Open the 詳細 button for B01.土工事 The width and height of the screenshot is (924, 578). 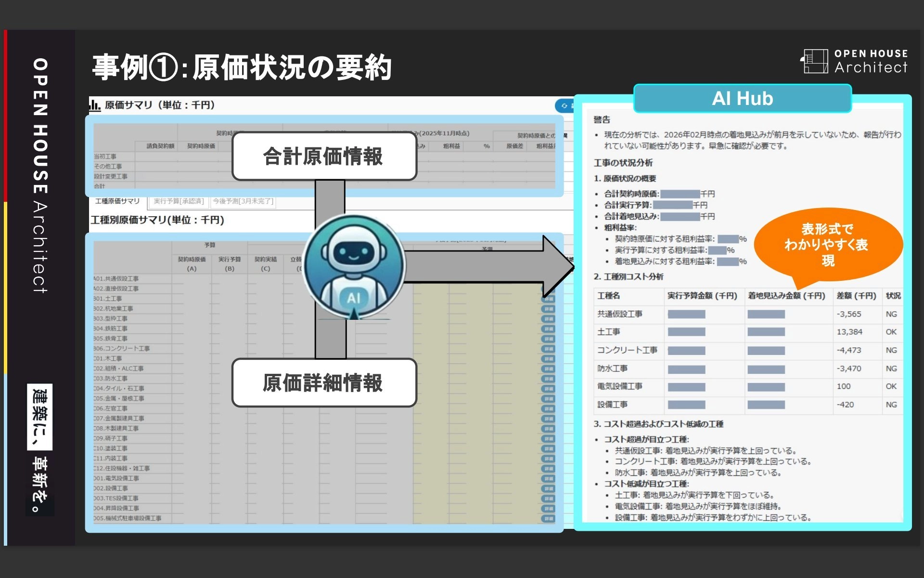coord(548,299)
